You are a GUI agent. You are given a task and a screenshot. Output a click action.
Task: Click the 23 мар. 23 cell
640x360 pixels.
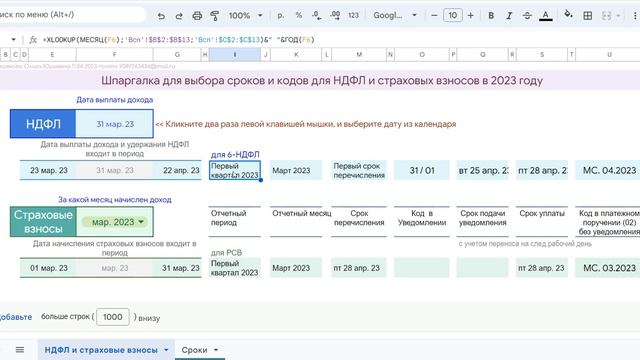pyautogui.click(x=49, y=171)
